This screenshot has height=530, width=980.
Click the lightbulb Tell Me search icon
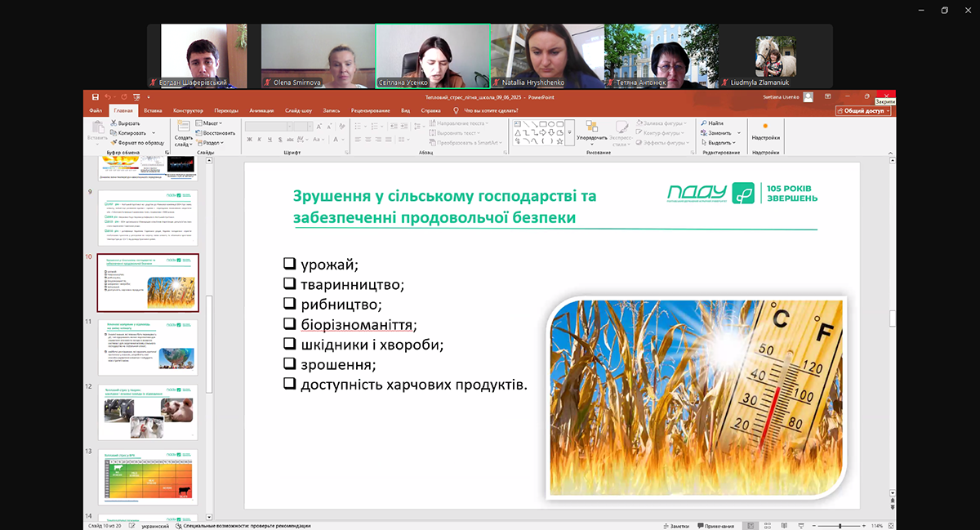(x=457, y=110)
